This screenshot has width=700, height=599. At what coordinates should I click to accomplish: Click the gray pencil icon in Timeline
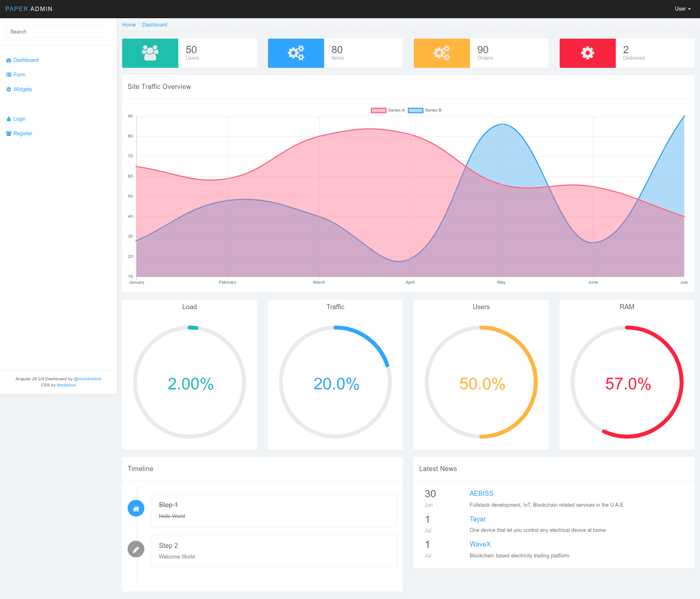pyautogui.click(x=136, y=549)
